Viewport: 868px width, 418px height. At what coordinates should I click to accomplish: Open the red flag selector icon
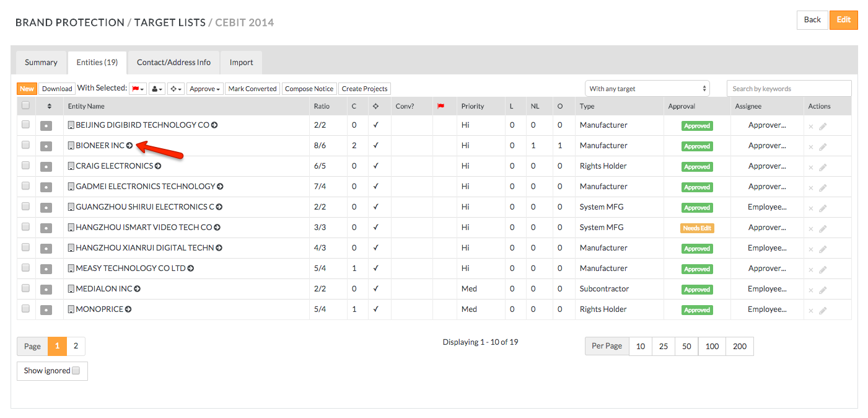click(137, 88)
